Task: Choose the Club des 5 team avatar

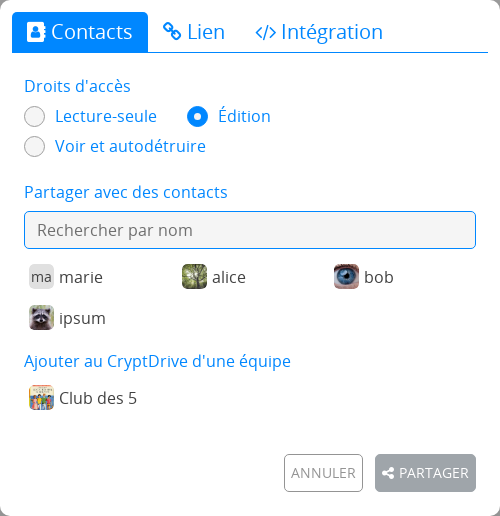Action: [x=41, y=397]
